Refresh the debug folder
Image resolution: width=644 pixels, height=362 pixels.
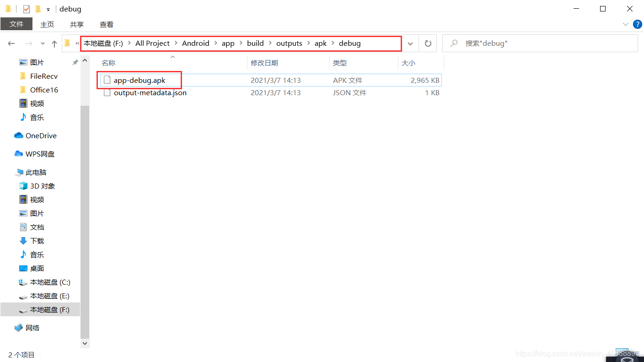pyautogui.click(x=428, y=43)
